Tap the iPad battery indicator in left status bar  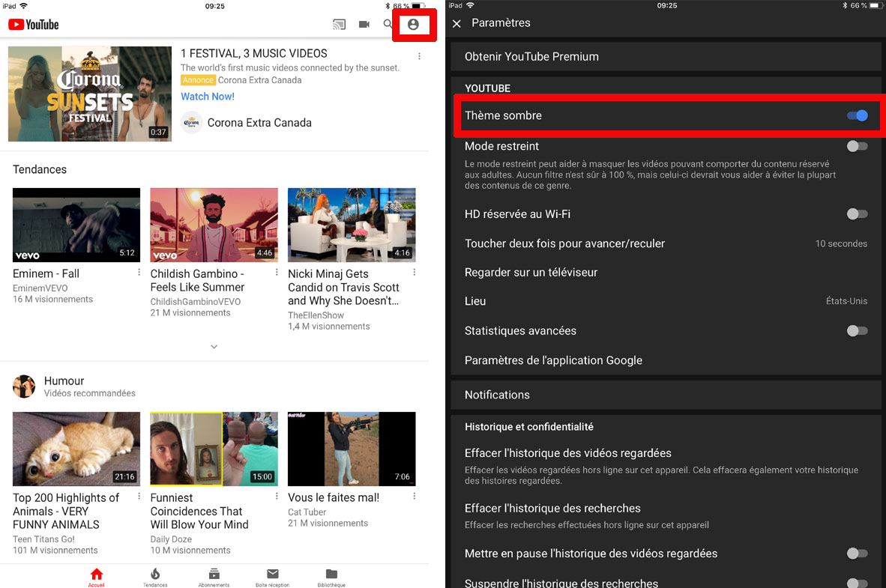(418, 6)
